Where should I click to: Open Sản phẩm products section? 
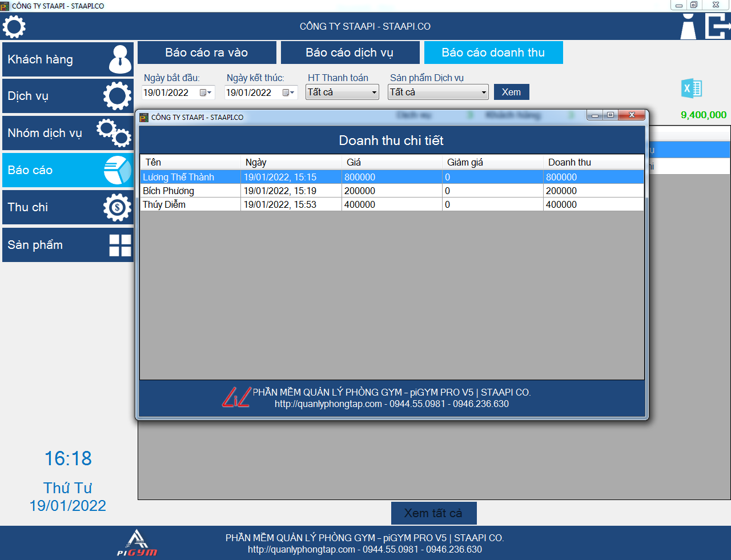pyautogui.click(x=68, y=245)
